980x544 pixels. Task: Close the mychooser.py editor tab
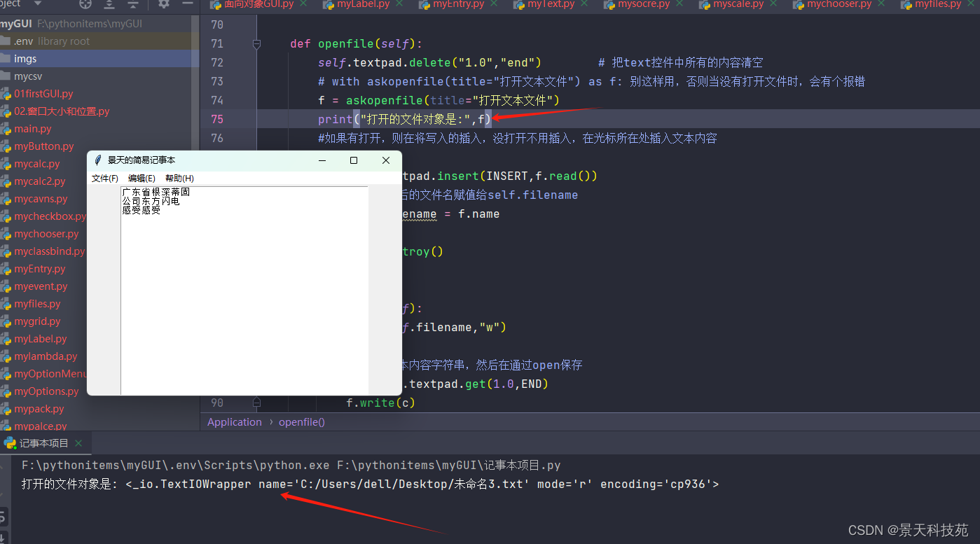[883, 4]
